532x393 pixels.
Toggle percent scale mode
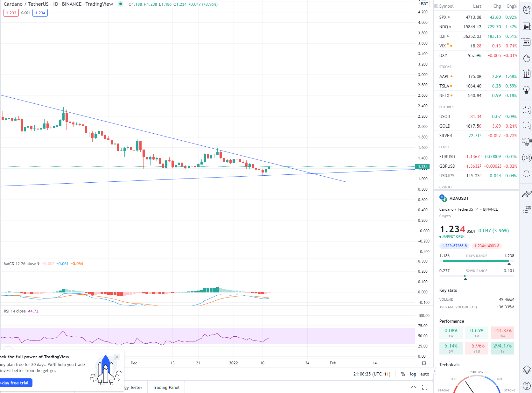[403, 374]
